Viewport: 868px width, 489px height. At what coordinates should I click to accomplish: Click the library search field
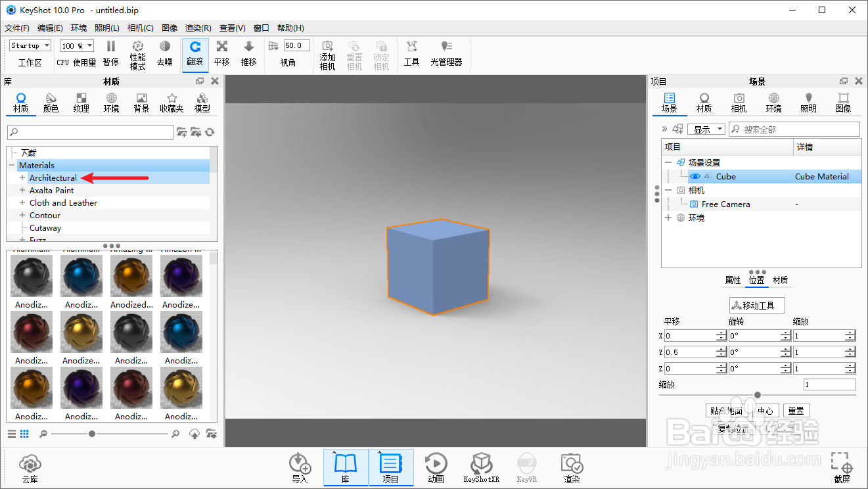(x=90, y=132)
